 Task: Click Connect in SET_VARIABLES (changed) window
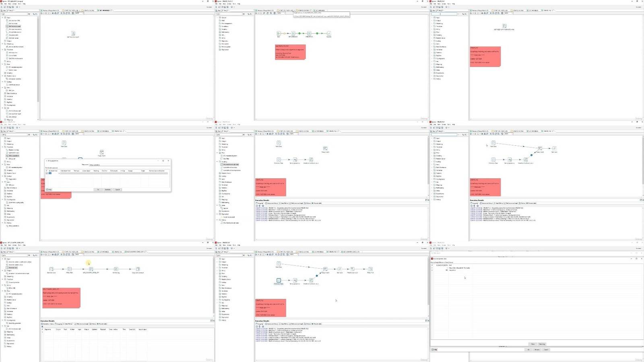pos(209,7)
